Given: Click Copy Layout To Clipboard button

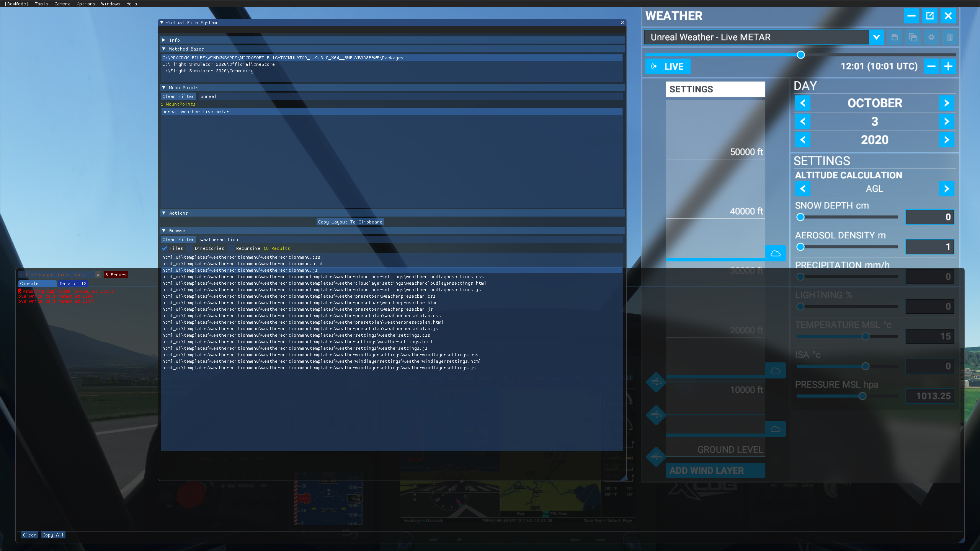Looking at the screenshot, I should [x=350, y=222].
